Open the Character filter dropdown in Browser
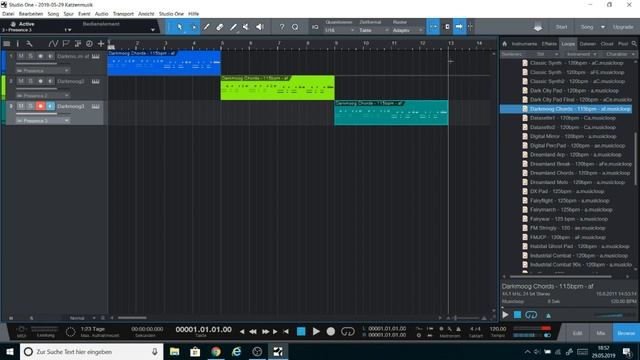Viewport: 640px width, 360px height. pyautogui.click(x=620, y=54)
